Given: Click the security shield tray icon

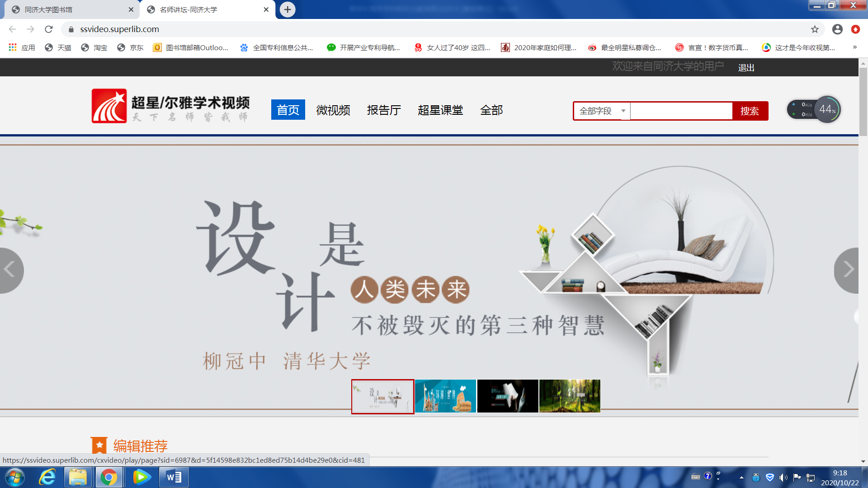Looking at the screenshot, I should click(x=769, y=477).
